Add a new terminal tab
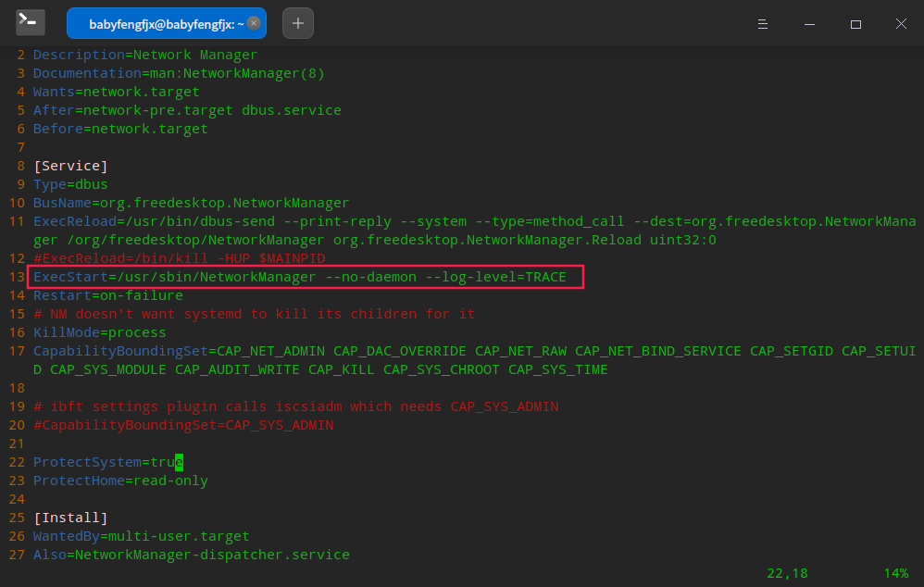Viewport: 924px width, 587px height. (x=298, y=24)
